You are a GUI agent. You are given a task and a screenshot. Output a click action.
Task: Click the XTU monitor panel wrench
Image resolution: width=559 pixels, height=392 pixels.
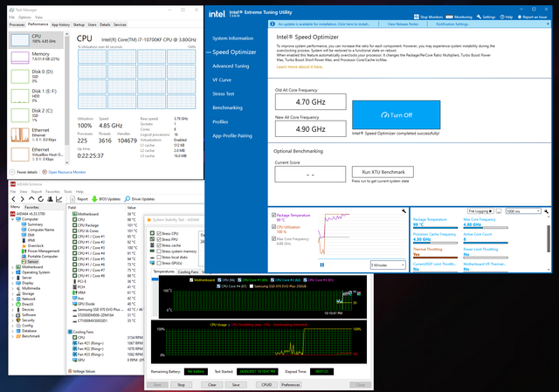point(547,211)
